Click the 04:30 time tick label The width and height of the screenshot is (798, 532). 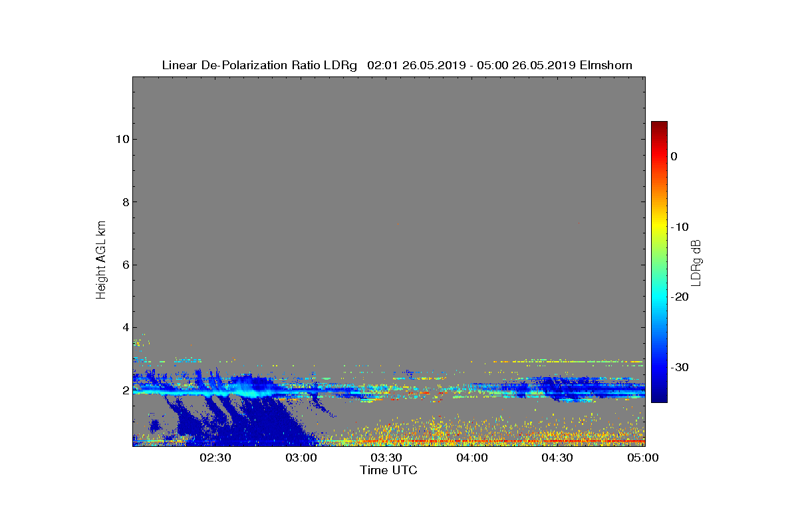[x=557, y=458]
